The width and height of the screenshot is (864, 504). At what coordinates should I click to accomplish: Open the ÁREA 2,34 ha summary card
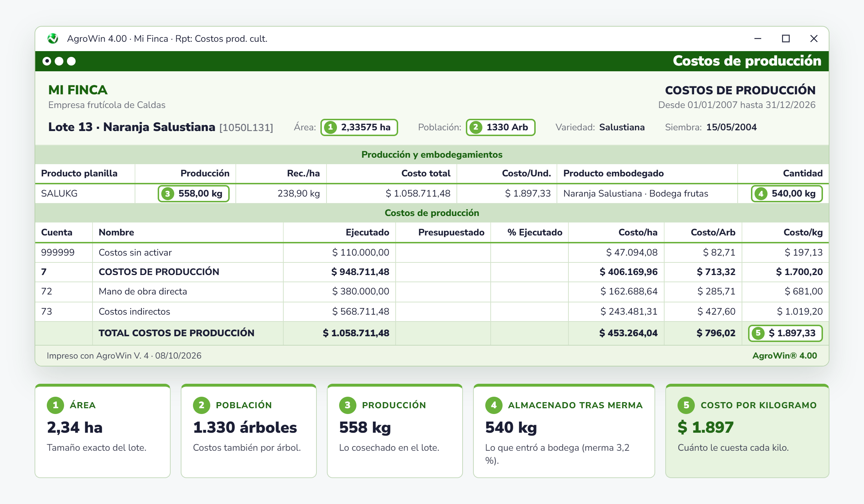[103, 431]
